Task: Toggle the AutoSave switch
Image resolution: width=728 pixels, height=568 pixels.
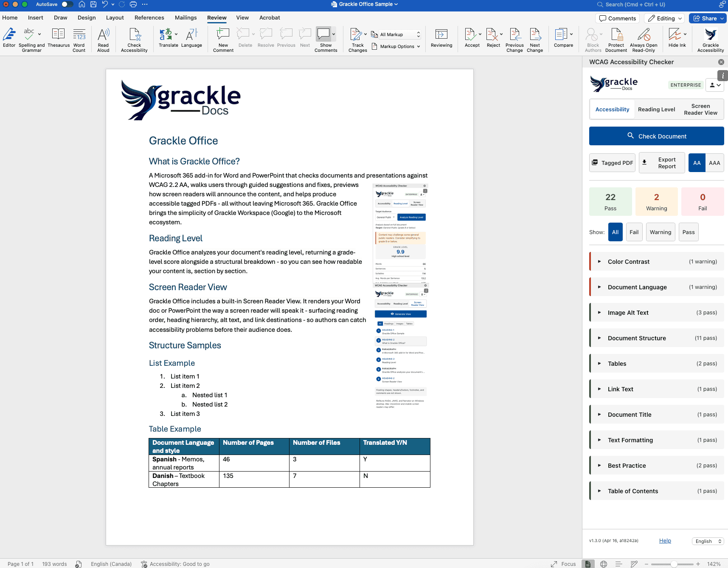Action: point(67,4)
